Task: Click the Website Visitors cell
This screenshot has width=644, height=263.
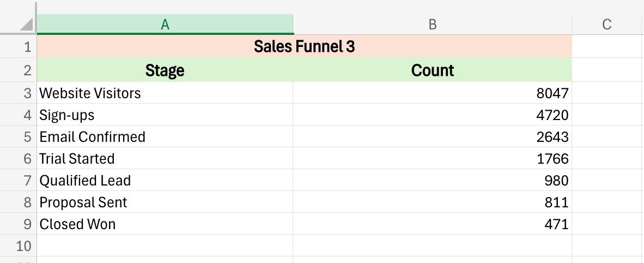Action: pyautogui.click(x=165, y=93)
